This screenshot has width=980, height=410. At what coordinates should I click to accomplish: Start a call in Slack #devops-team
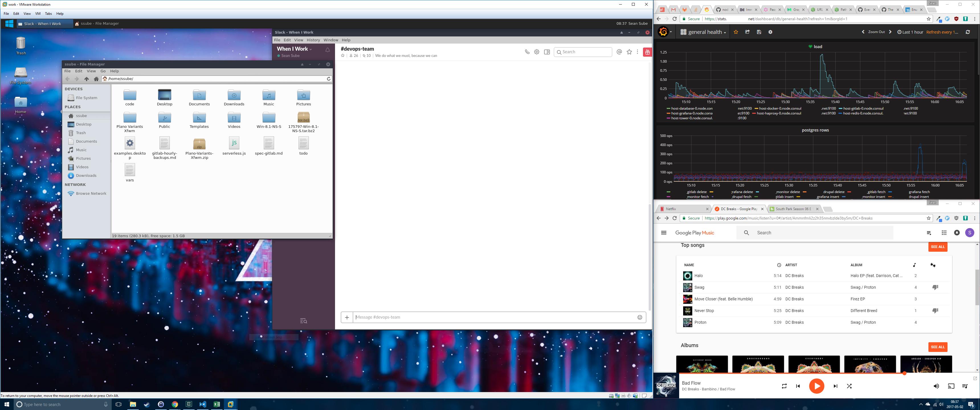(x=527, y=52)
